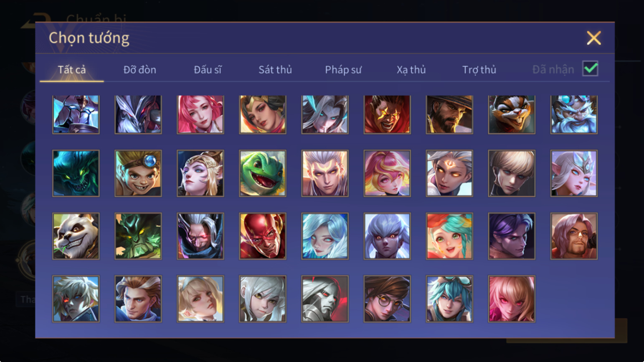Select the green chameleon hero portrait

pyautogui.click(x=263, y=173)
